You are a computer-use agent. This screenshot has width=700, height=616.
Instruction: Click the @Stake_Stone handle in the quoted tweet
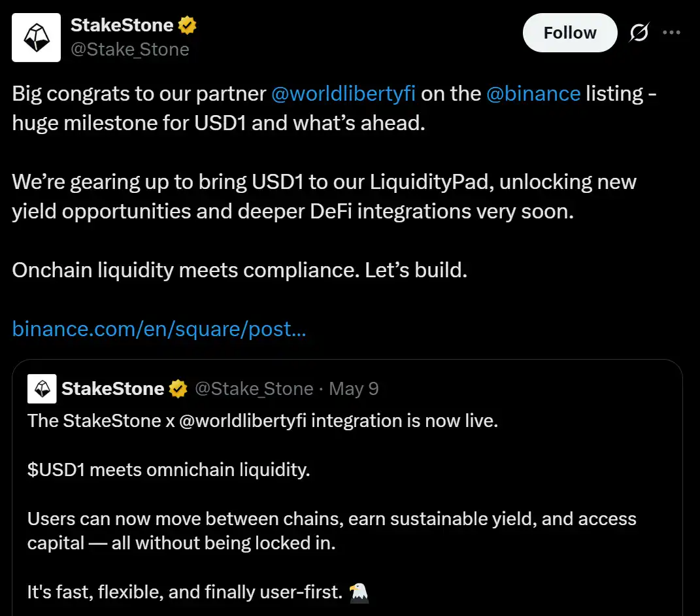tap(254, 389)
